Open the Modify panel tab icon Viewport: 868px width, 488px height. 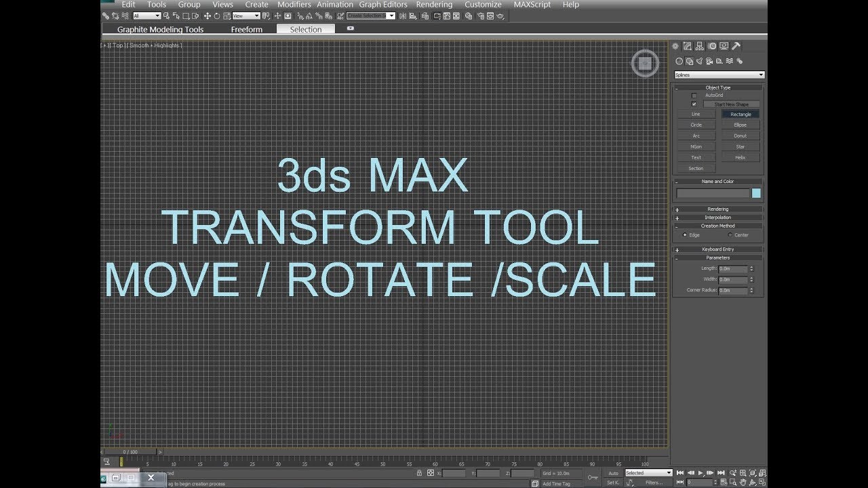click(688, 46)
